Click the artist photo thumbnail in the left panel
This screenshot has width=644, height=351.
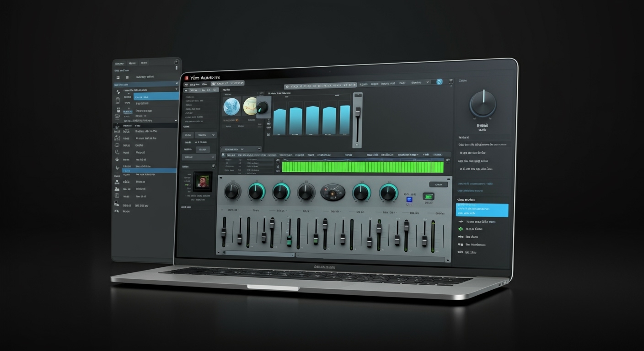[x=203, y=182]
